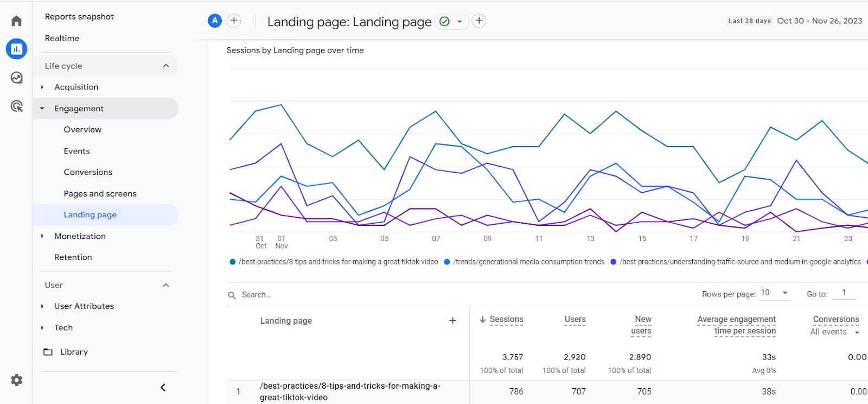Open the date range Oct 30 - Nov 26, 2023

pyautogui.click(x=819, y=21)
